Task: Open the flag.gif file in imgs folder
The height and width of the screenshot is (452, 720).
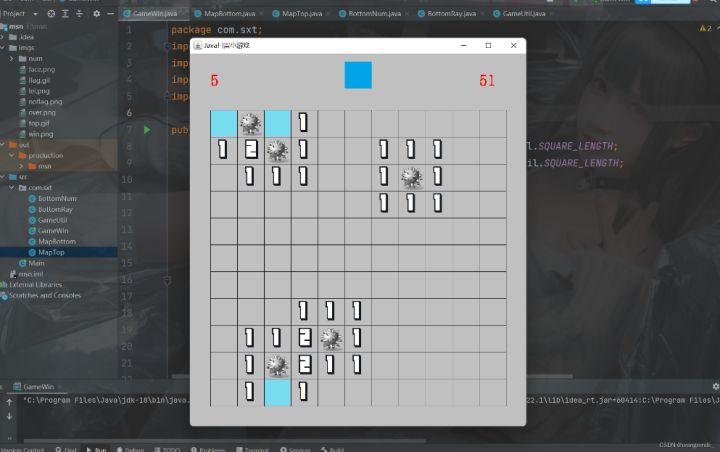Action: pyautogui.click(x=40, y=80)
